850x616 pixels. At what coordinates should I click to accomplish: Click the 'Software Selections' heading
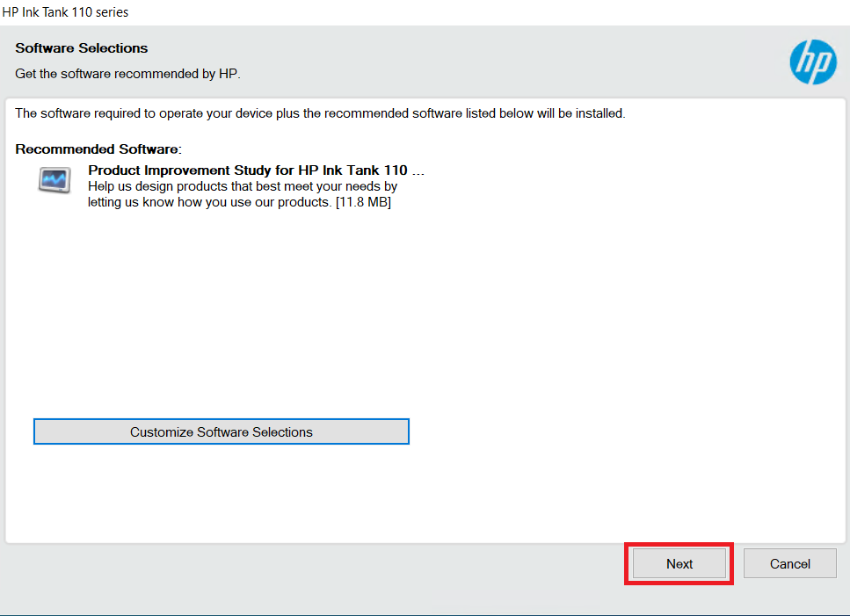[x=82, y=48]
